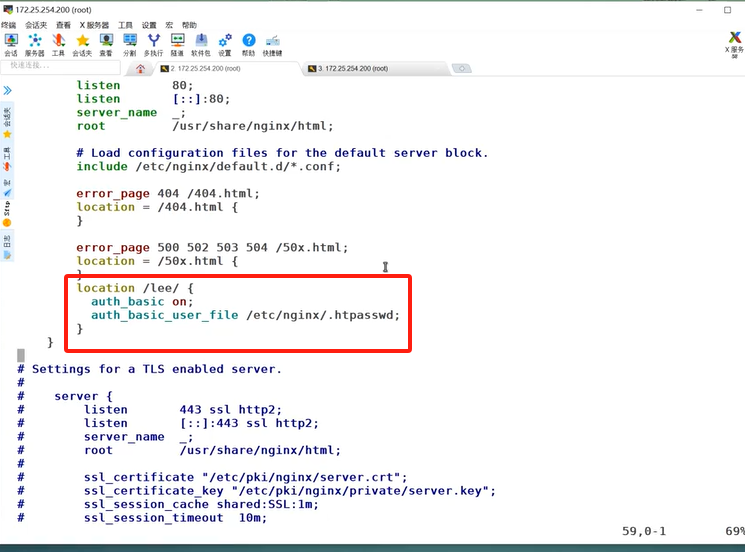Click the 查看 (View) toolbar icon
Image resolution: width=745 pixels, height=552 pixels.
pos(106,45)
